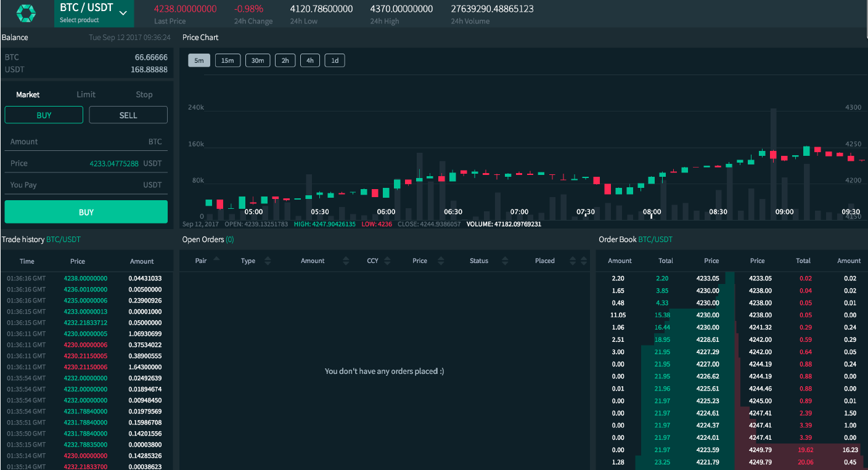Image resolution: width=868 pixels, height=470 pixels.
Task: Focus the You Pay USDT field
Action: [x=86, y=185]
